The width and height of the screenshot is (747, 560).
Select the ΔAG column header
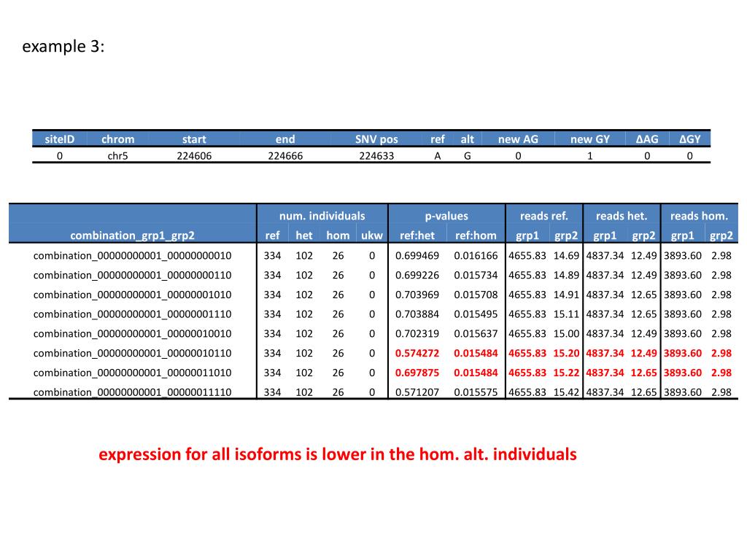point(647,139)
